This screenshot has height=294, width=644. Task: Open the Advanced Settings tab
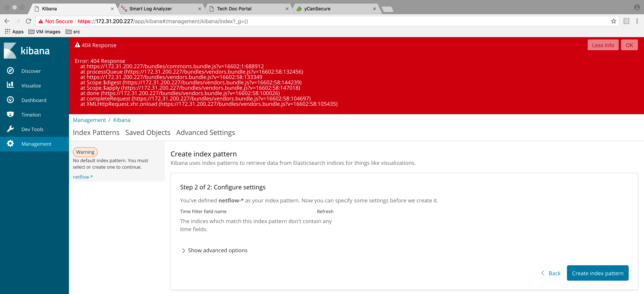205,132
